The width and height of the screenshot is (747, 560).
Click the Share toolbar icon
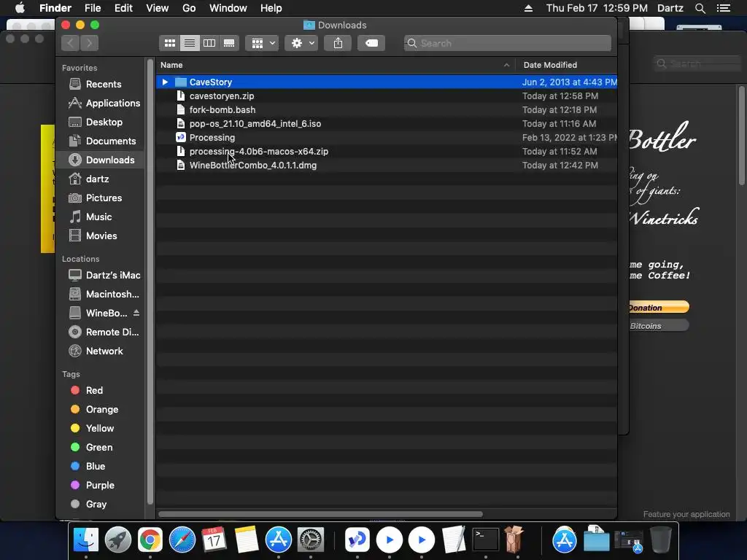point(338,43)
